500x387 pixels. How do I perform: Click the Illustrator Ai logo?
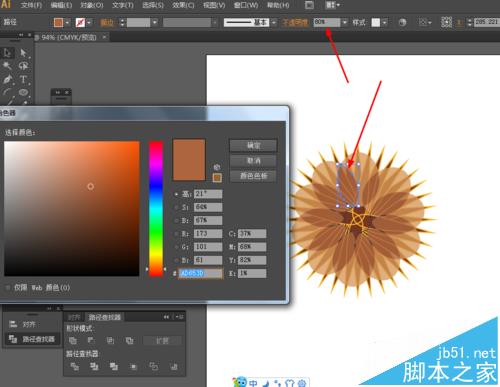point(6,4)
